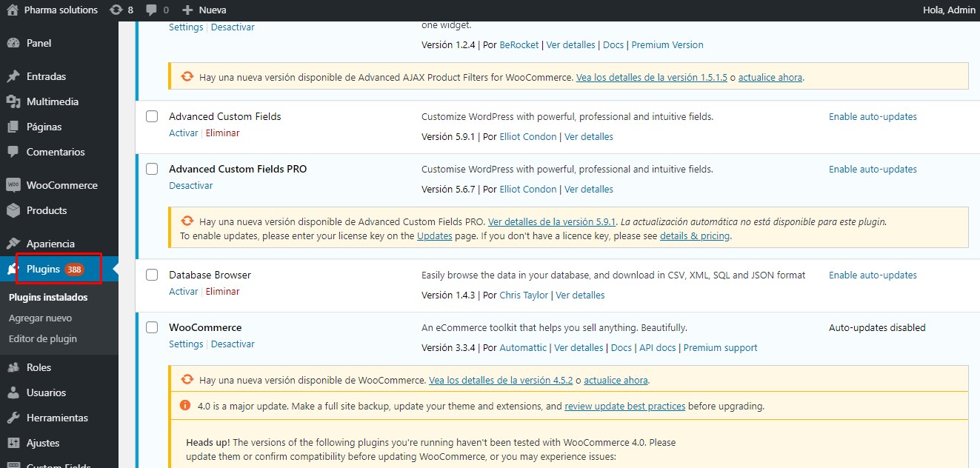The image size is (980, 468).
Task: Click the 388 plugin updates badge
Action: coord(74,270)
